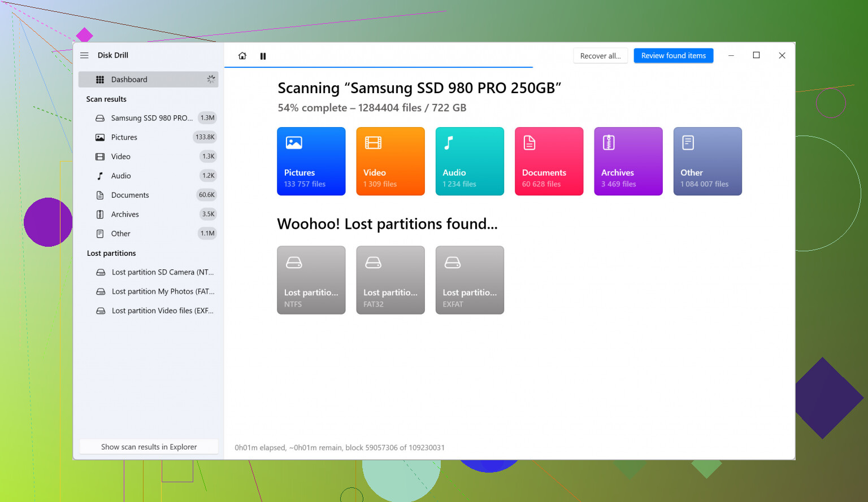Select Other in the sidebar
The image size is (868, 502).
(x=148, y=233)
